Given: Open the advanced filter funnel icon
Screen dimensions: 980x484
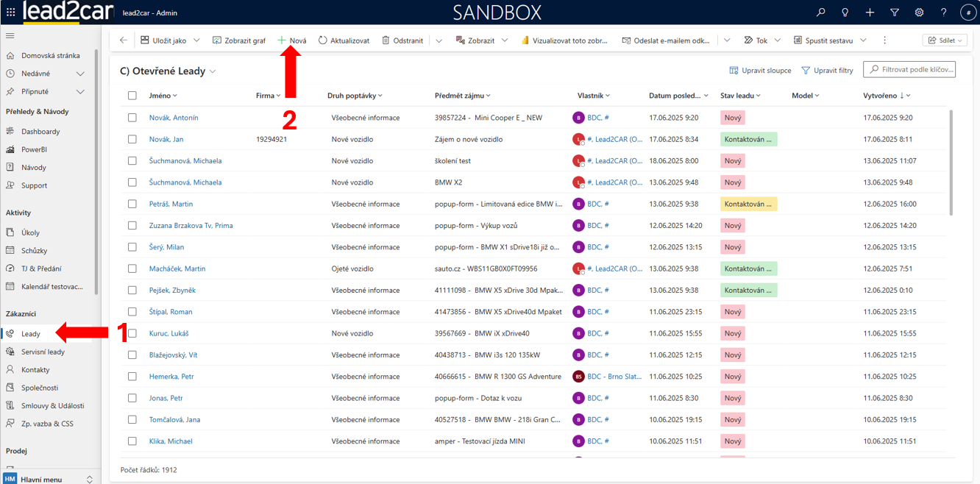Looking at the screenshot, I should [x=894, y=13].
